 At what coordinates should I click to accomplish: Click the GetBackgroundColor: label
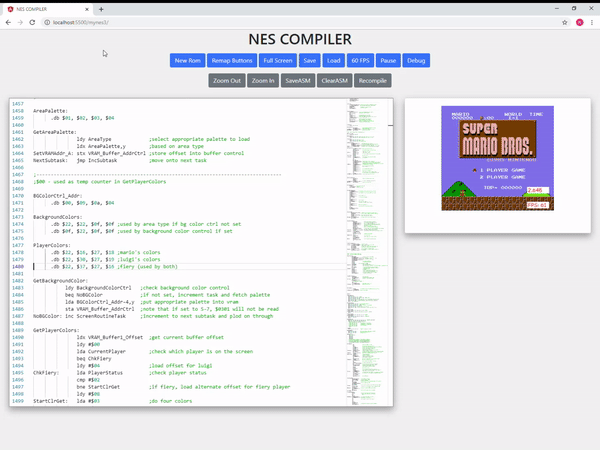point(60,281)
